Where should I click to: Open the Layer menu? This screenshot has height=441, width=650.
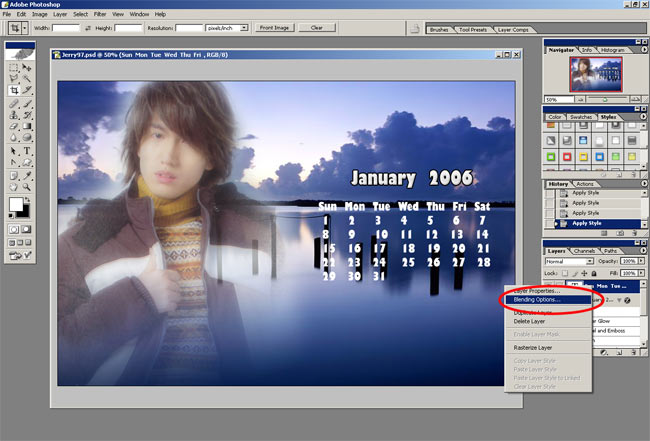tap(60, 14)
